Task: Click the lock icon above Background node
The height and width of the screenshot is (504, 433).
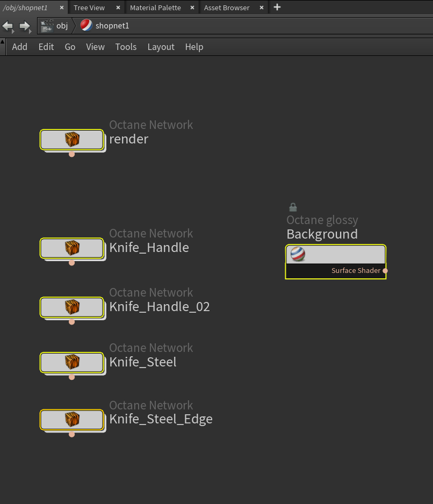Action: click(x=293, y=207)
